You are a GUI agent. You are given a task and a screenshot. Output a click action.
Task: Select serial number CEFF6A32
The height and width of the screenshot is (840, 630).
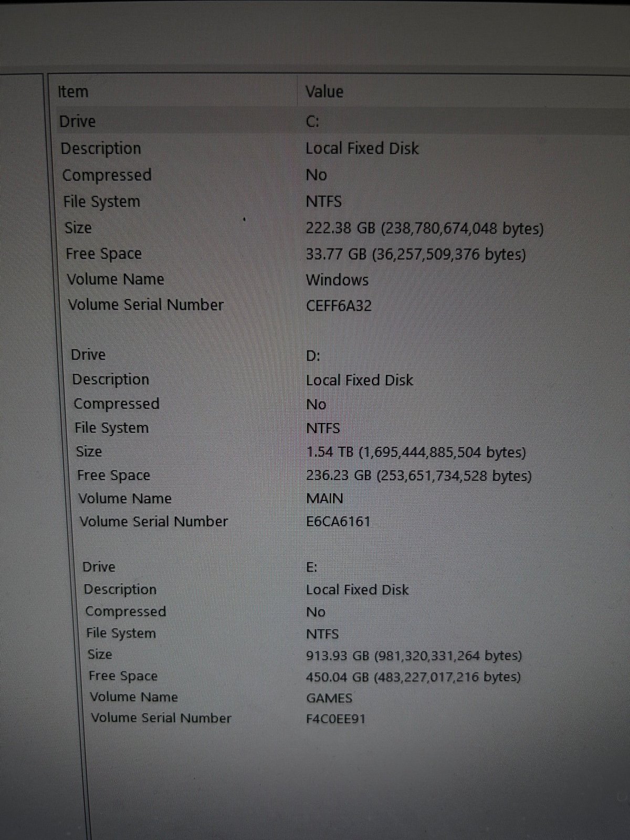339,306
